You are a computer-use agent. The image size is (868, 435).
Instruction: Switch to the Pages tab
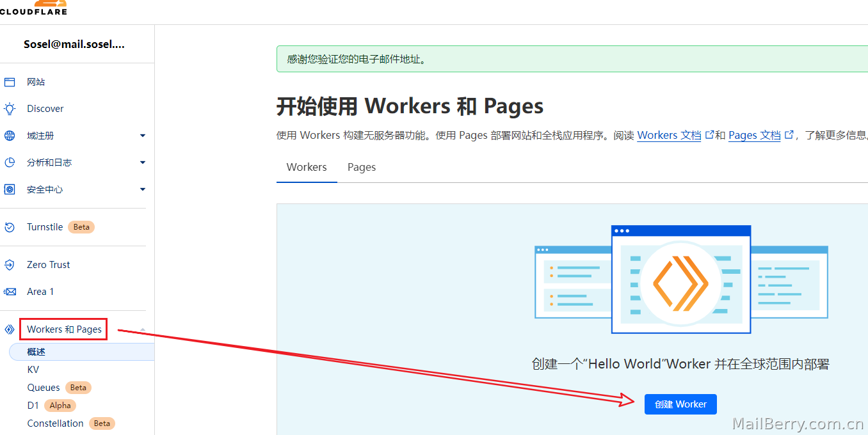click(362, 167)
